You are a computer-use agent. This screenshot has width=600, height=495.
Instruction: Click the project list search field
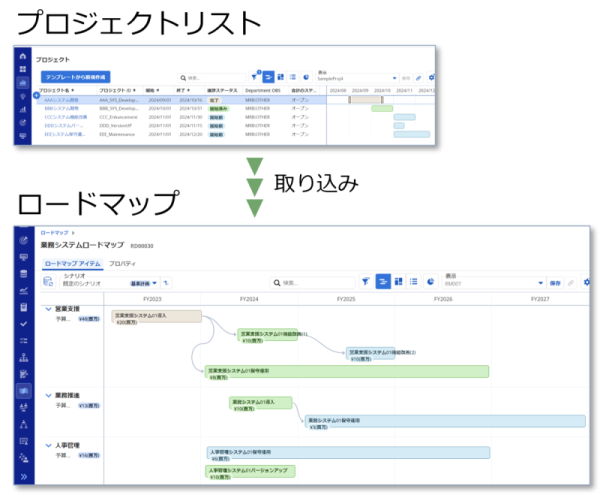click(212, 78)
